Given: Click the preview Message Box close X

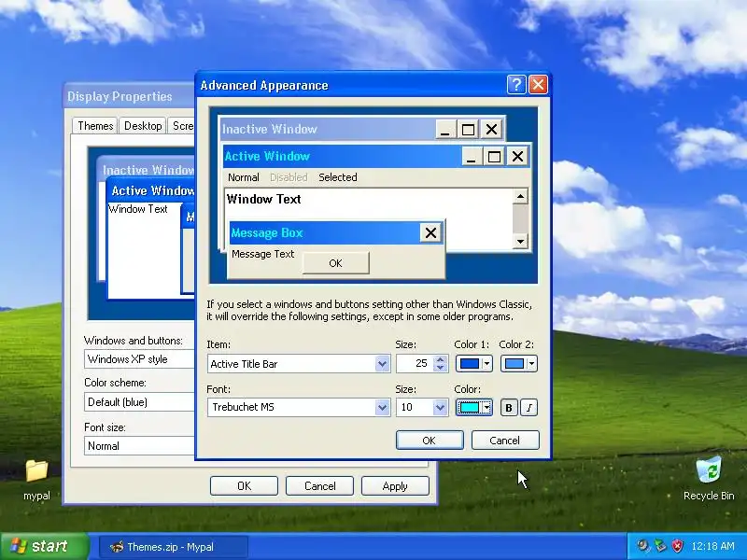Looking at the screenshot, I should point(430,232).
